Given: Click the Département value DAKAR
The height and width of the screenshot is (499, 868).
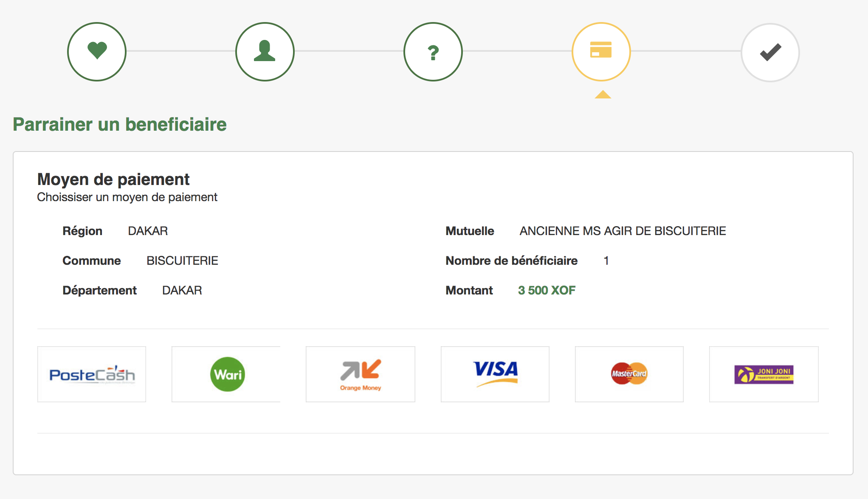Looking at the screenshot, I should click(182, 290).
